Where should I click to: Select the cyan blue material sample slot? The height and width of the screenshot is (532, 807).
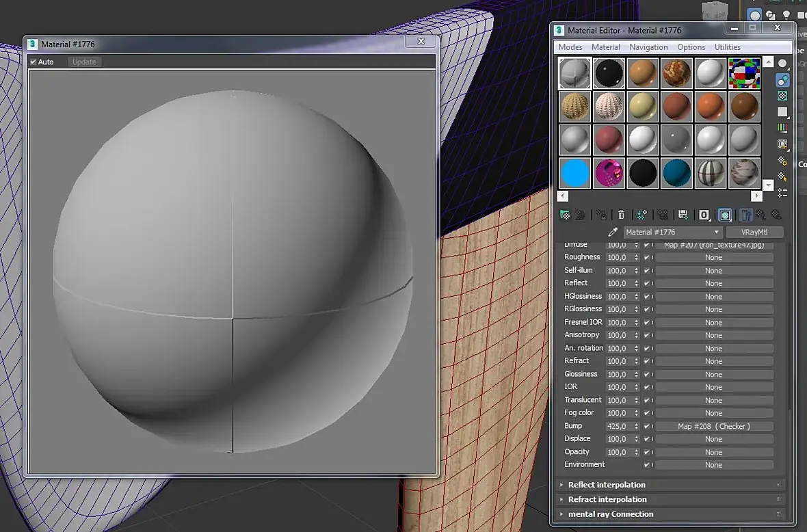point(574,173)
